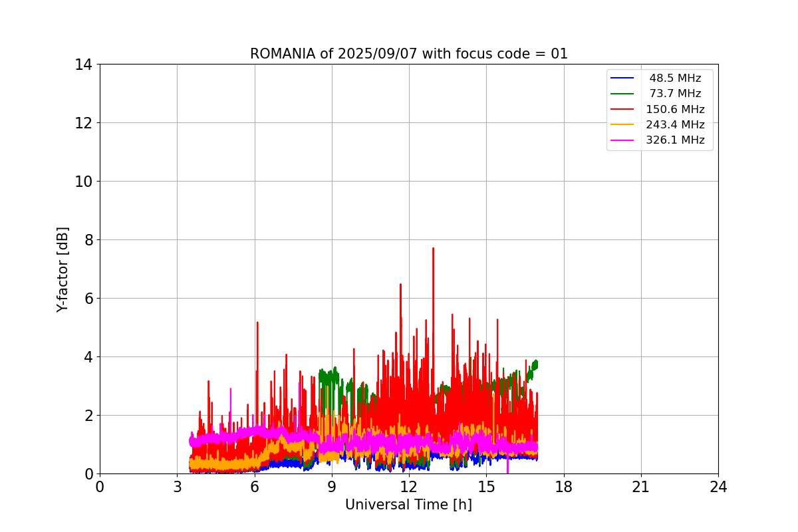The width and height of the screenshot is (798, 532).
Task: Click the '48.5 MHz' legend label
Action: pos(675,78)
